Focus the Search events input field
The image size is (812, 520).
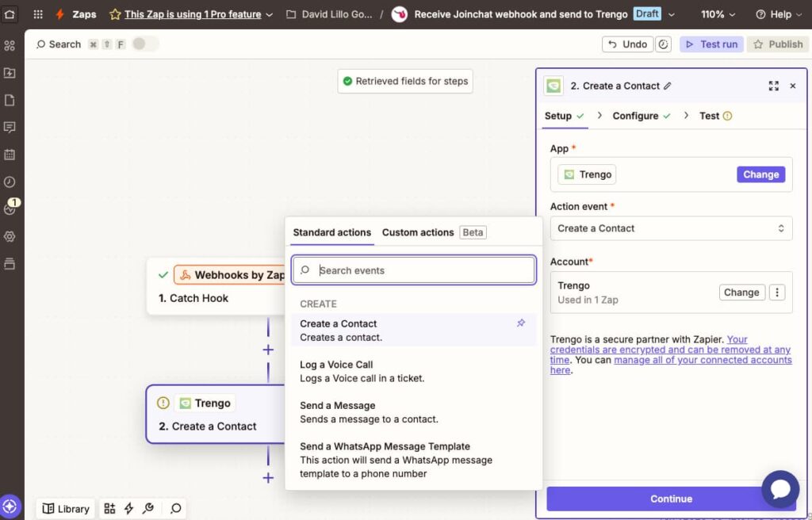pyautogui.click(x=414, y=270)
